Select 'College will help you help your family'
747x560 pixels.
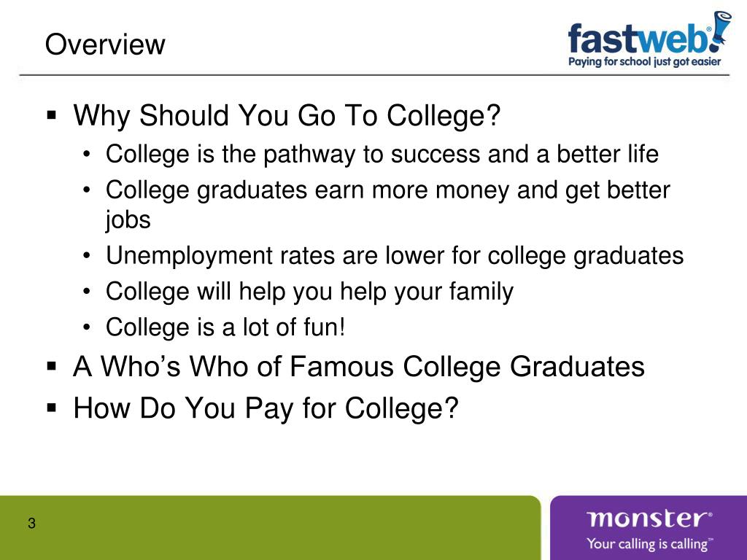pos(309,292)
